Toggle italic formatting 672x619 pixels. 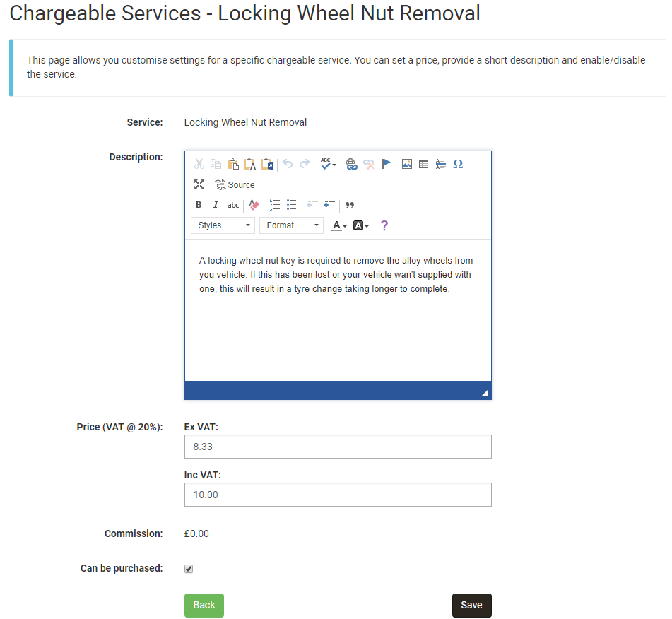pos(216,205)
